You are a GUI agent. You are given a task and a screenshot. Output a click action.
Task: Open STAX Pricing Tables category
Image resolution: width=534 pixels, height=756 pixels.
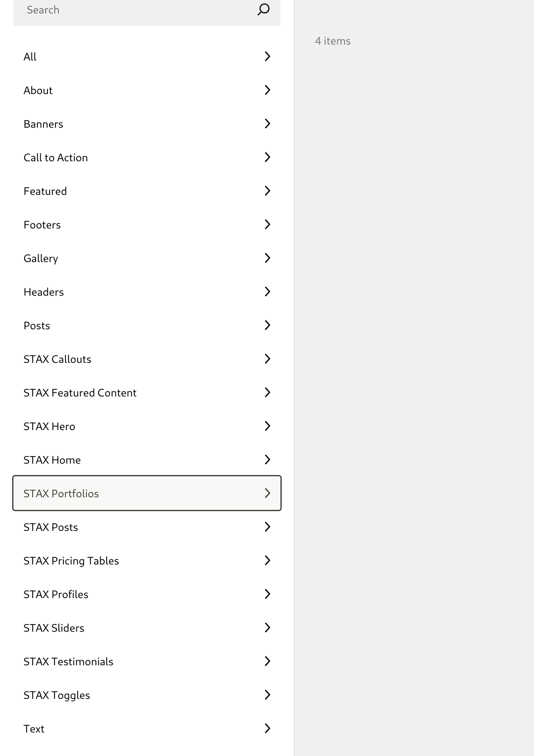point(147,560)
